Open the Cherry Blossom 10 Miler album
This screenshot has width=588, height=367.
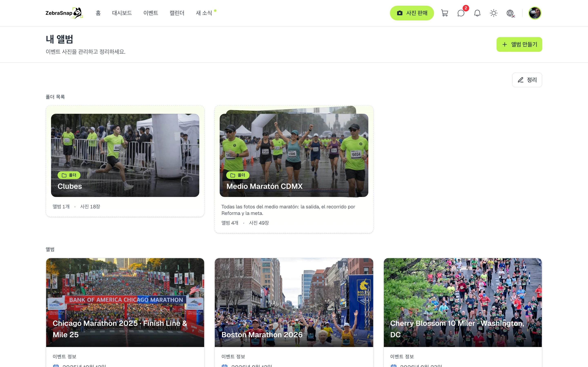[463, 302]
